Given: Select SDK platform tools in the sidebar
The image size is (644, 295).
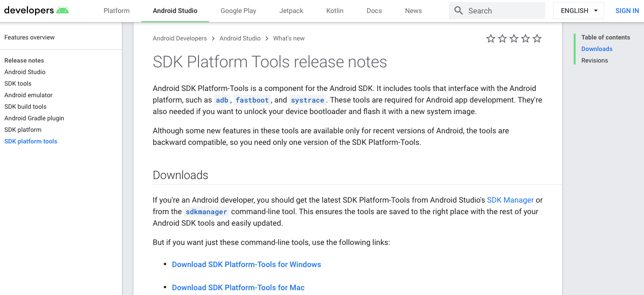Looking at the screenshot, I should [30, 141].
